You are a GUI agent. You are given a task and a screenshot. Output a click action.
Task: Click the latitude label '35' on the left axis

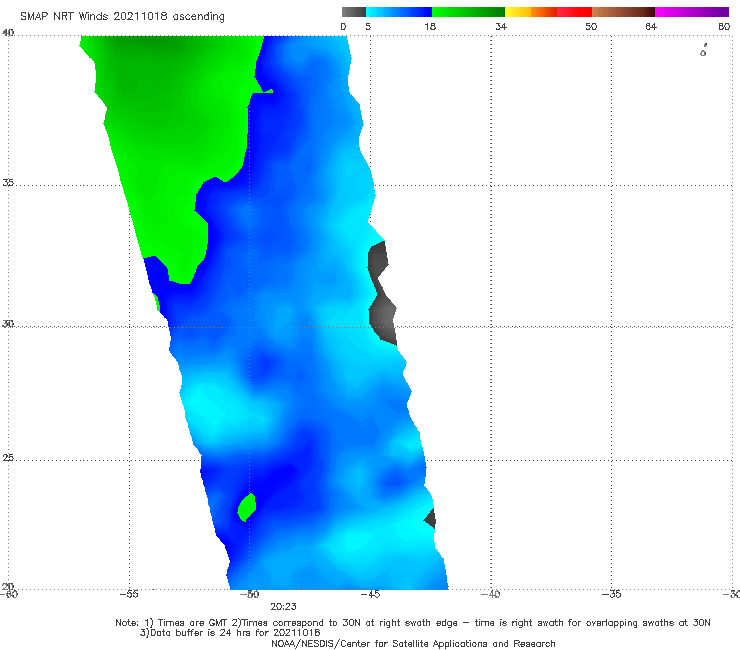8,182
